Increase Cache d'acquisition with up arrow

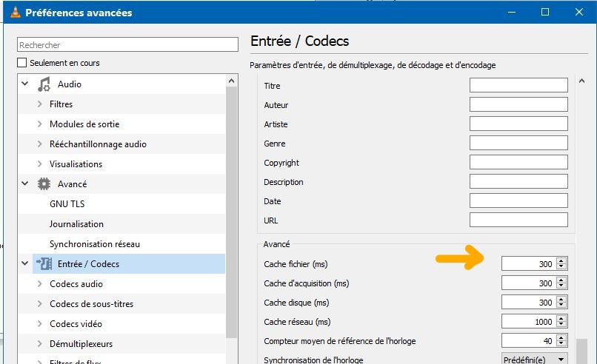[x=561, y=280]
